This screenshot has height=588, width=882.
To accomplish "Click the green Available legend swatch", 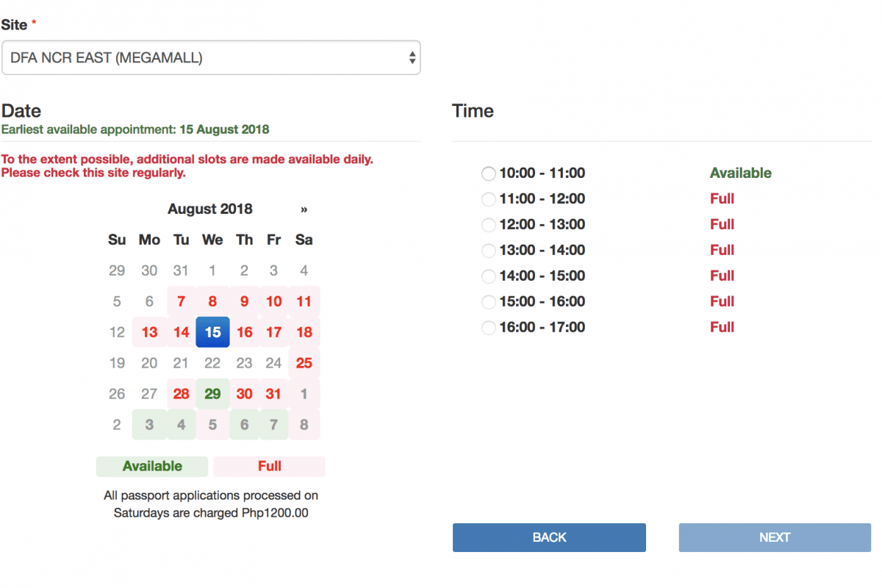I will (x=152, y=466).
